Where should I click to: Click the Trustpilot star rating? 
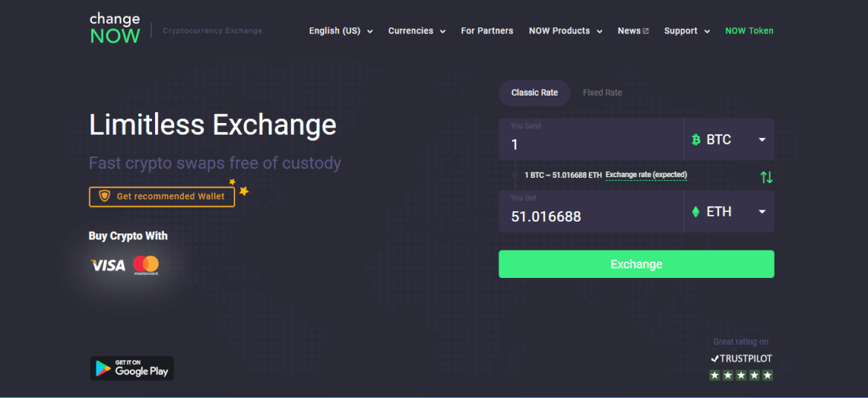(x=741, y=375)
